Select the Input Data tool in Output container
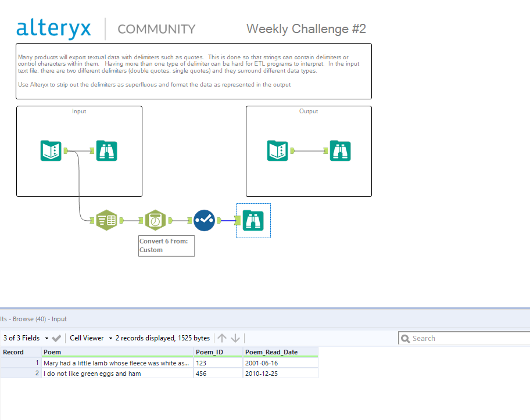The height and width of the screenshot is (420, 530). coord(278,150)
